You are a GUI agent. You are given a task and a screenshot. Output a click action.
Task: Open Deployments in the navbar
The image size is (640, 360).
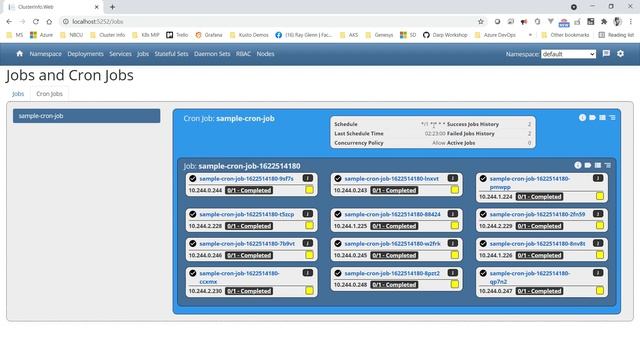point(85,54)
